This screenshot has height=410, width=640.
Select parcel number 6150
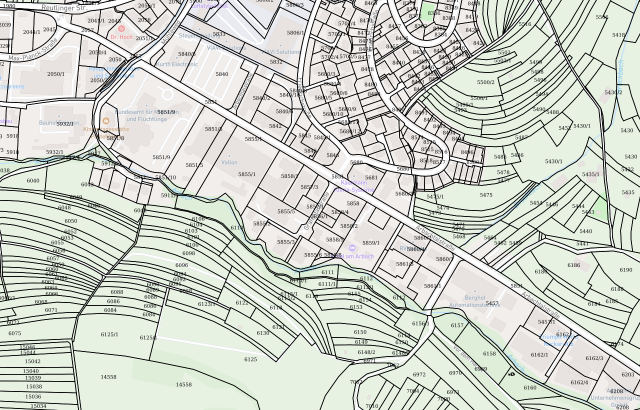coord(360,332)
